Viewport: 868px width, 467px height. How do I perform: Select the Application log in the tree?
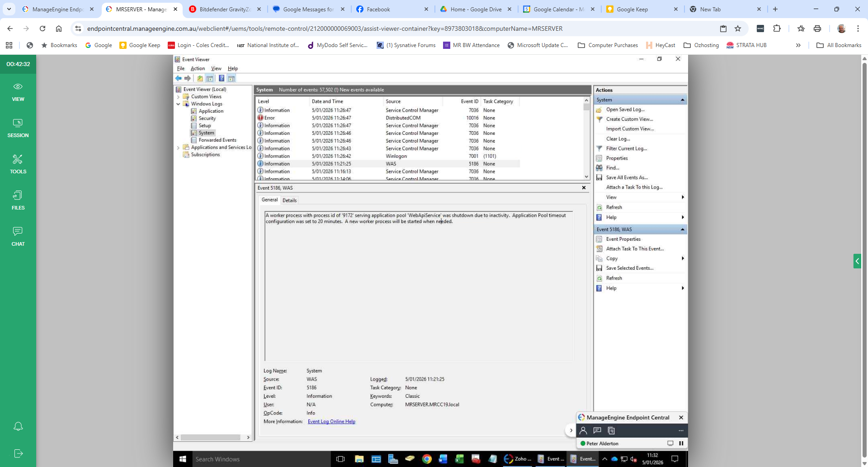pos(211,111)
